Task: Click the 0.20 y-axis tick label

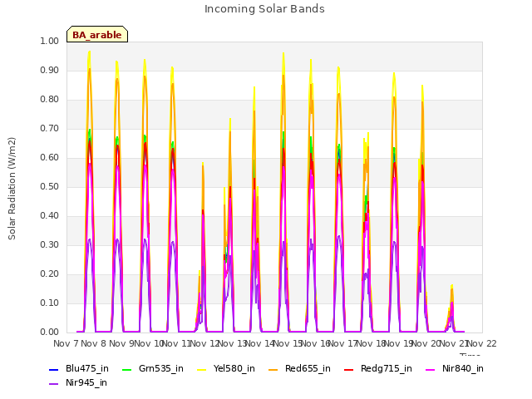Action: click(x=50, y=273)
